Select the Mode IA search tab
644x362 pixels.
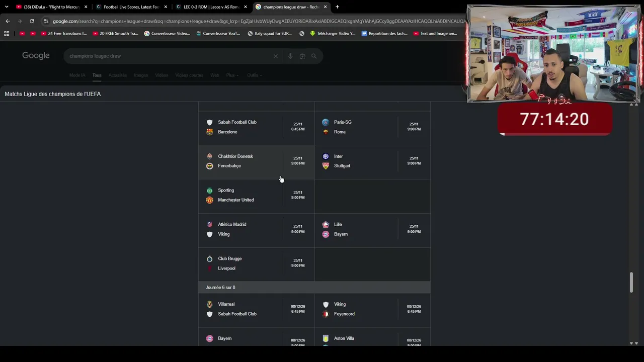pos(77,75)
